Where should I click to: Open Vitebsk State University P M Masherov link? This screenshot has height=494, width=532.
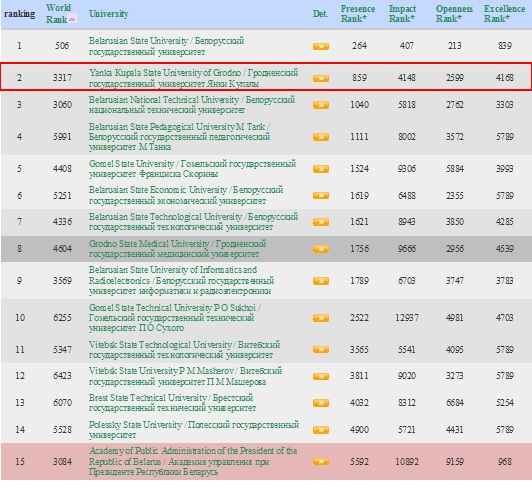(185, 376)
